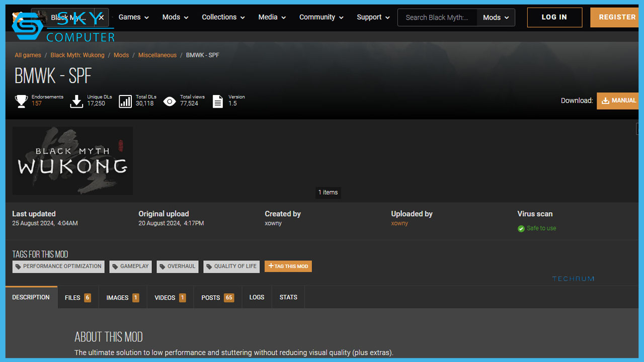Click the Total DLs bar chart icon

(125, 101)
